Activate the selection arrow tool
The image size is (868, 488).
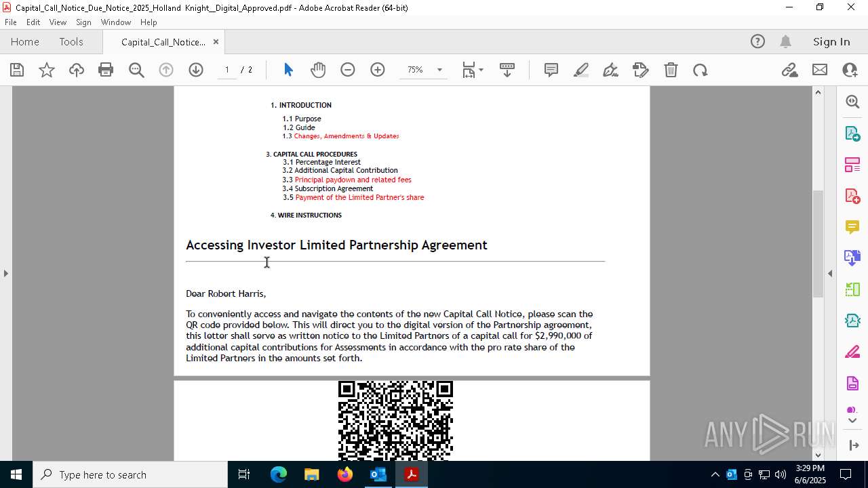(x=288, y=70)
